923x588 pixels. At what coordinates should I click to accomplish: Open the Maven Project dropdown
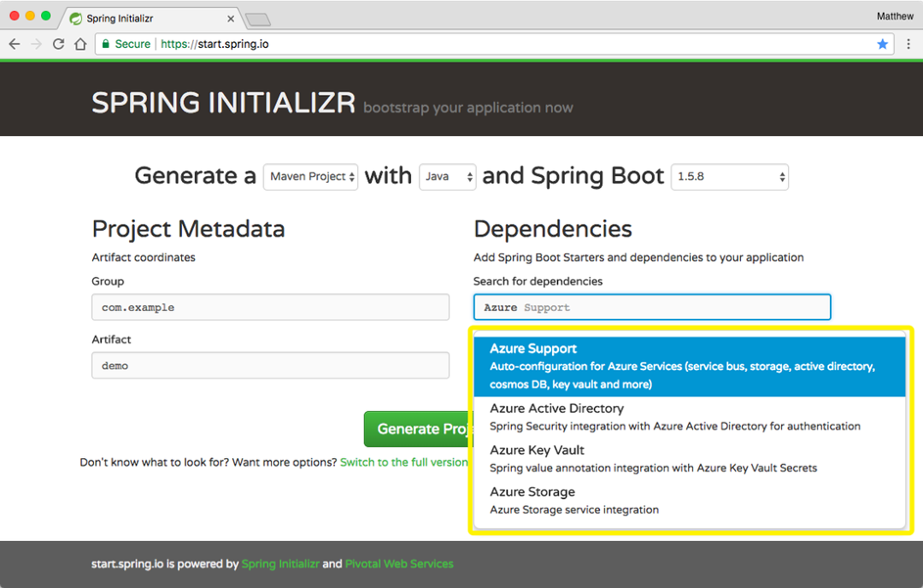pos(310,177)
